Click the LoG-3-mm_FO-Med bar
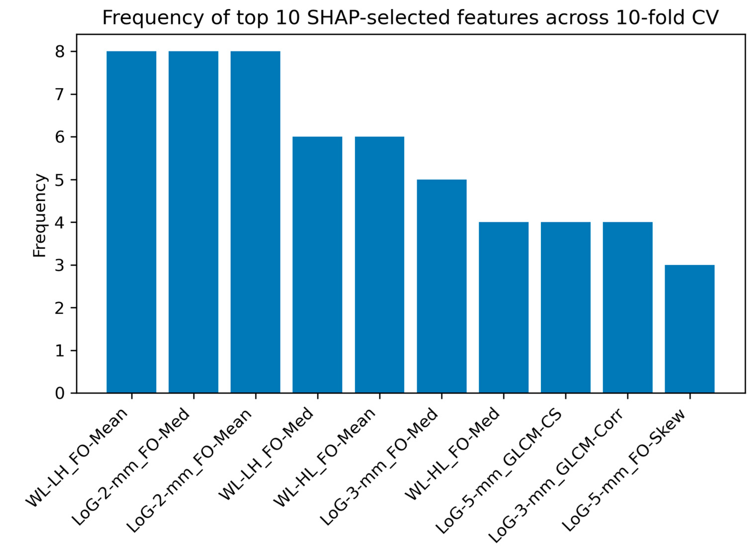The width and height of the screenshot is (756, 549). 442,286
